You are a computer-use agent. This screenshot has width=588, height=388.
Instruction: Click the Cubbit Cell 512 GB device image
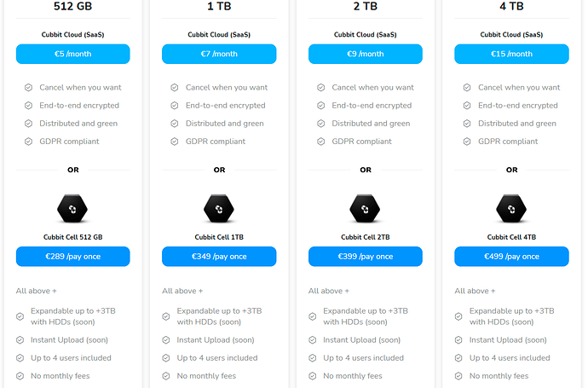pyautogui.click(x=72, y=208)
